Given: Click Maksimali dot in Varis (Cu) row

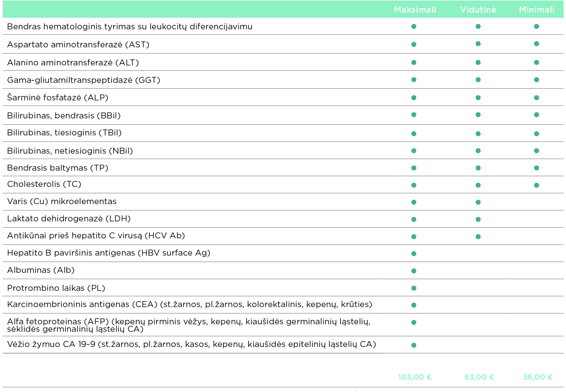Looking at the screenshot, I should (x=414, y=202).
